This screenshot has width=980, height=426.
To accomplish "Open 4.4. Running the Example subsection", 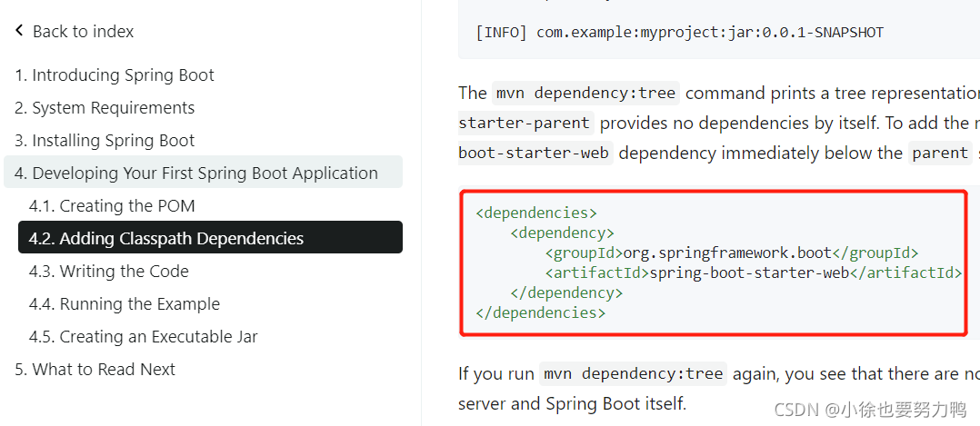I will 125,303.
